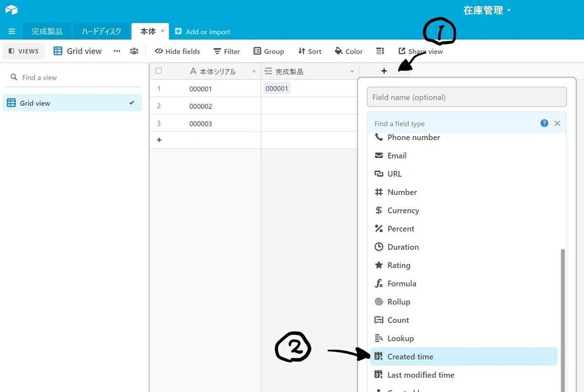584x392 pixels.
Task: Choose Rating field type
Action: [x=463, y=266]
